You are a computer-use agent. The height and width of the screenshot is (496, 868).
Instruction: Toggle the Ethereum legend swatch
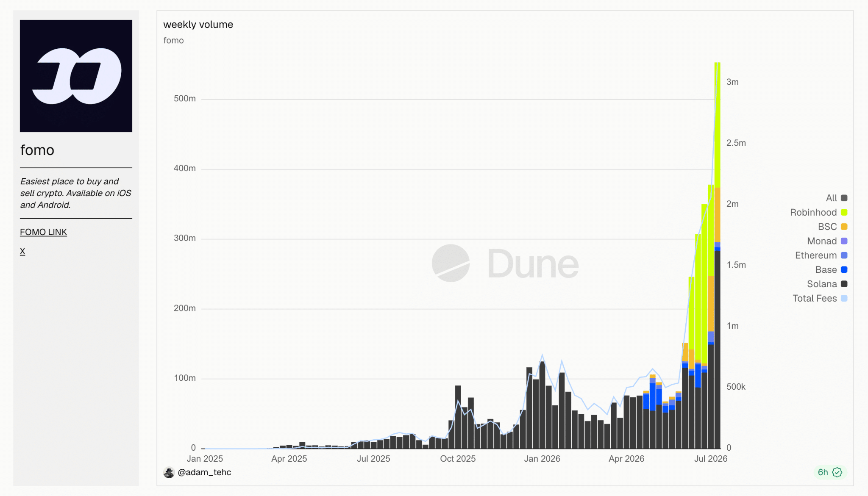pos(844,255)
